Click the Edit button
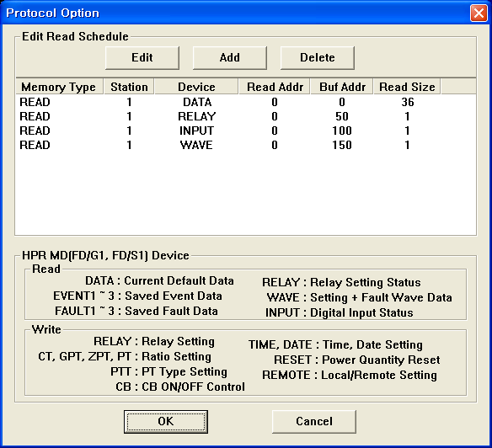This screenshot has width=492, height=448. (142, 58)
